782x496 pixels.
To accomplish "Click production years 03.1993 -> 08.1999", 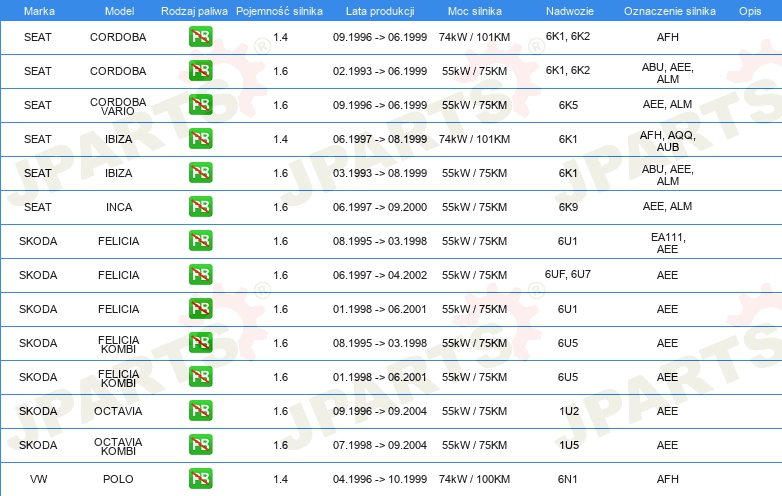I will pyautogui.click(x=380, y=173).
